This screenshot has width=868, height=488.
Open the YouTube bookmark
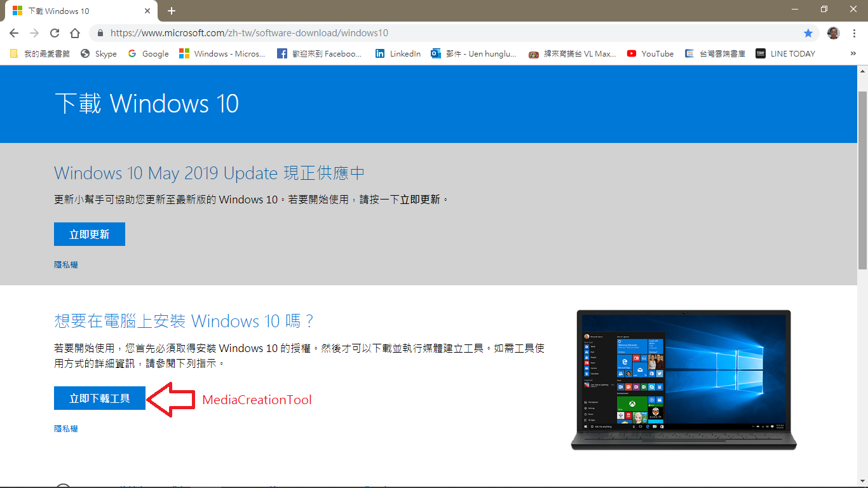pos(650,53)
